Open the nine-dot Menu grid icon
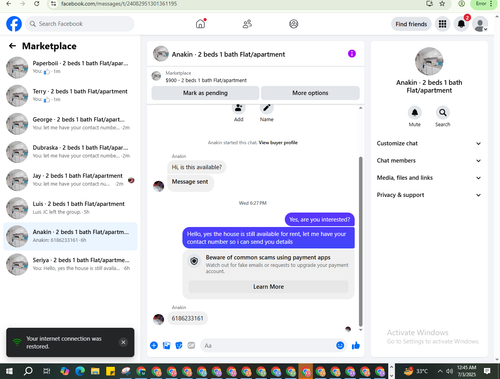The image size is (500, 379). pyautogui.click(x=442, y=24)
